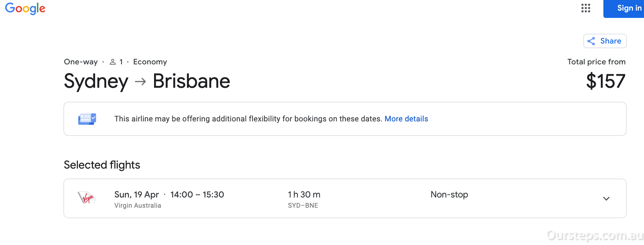Click the $157 total price
The width and height of the screenshot is (644, 245).
[x=606, y=81]
